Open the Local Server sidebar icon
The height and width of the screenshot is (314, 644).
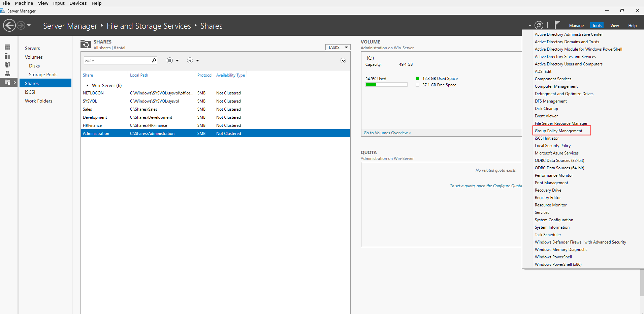[7, 56]
